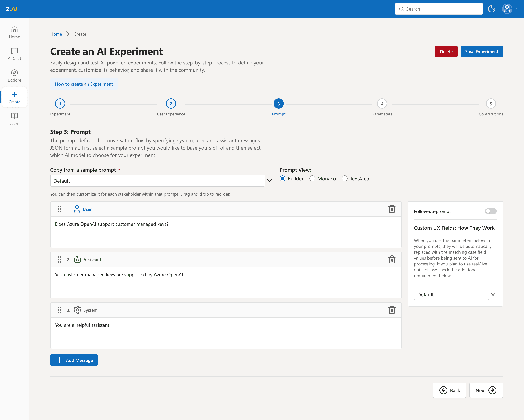Open How to create an Experiment link

click(x=84, y=84)
